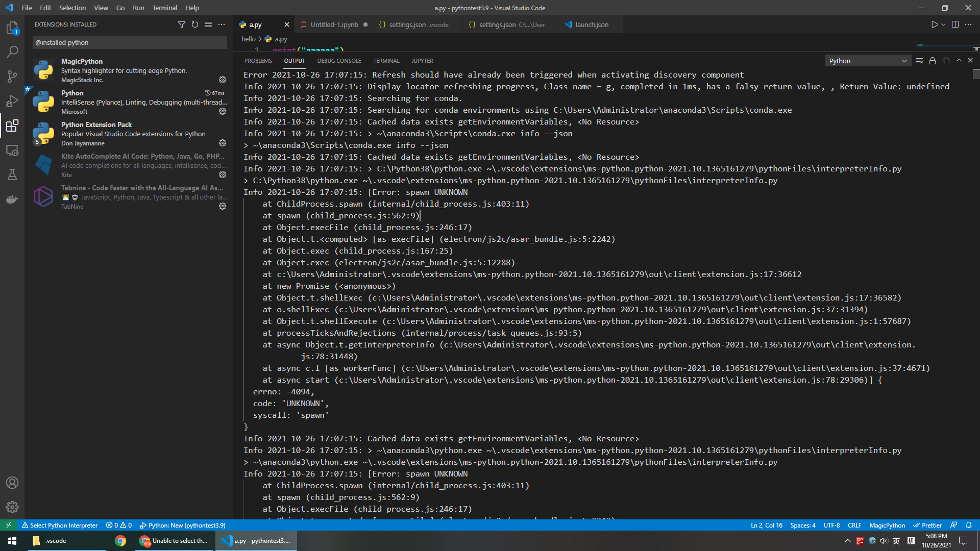The width and height of the screenshot is (980, 551).
Task: Open the launch.json editor tab
Action: [x=591, y=24]
